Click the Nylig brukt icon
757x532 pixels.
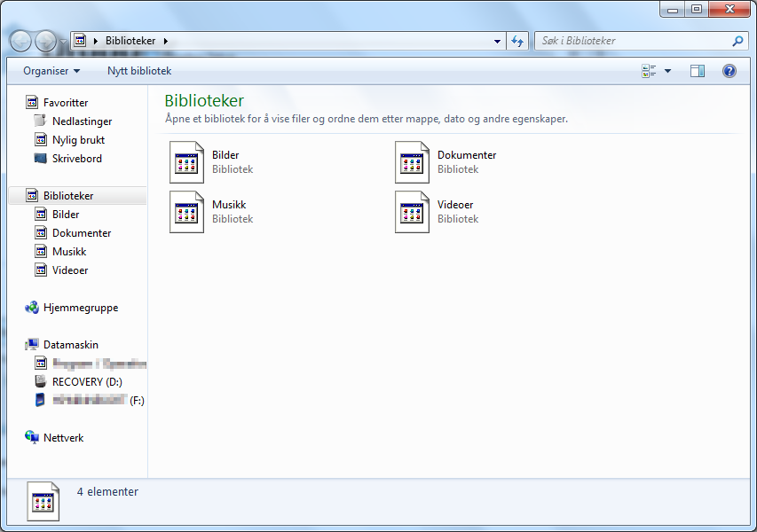[x=41, y=140]
